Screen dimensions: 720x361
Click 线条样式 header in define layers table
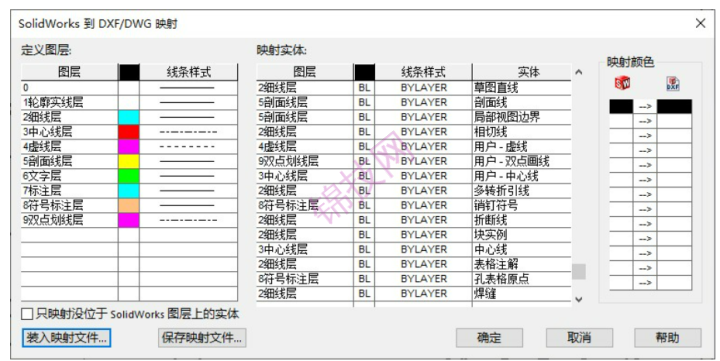click(x=188, y=72)
